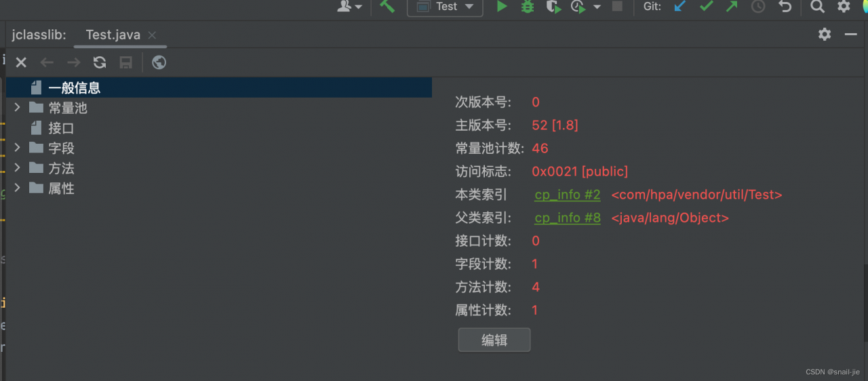The width and height of the screenshot is (868, 381).
Task: Click the 方法计数 value 4
Action: coord(536,287)
